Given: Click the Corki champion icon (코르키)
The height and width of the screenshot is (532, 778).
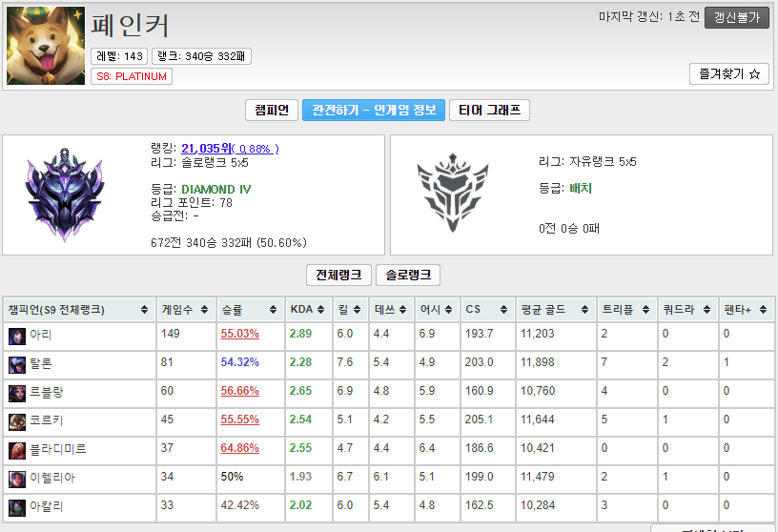Looking at the screenshot, I should (x=17, y=421).
